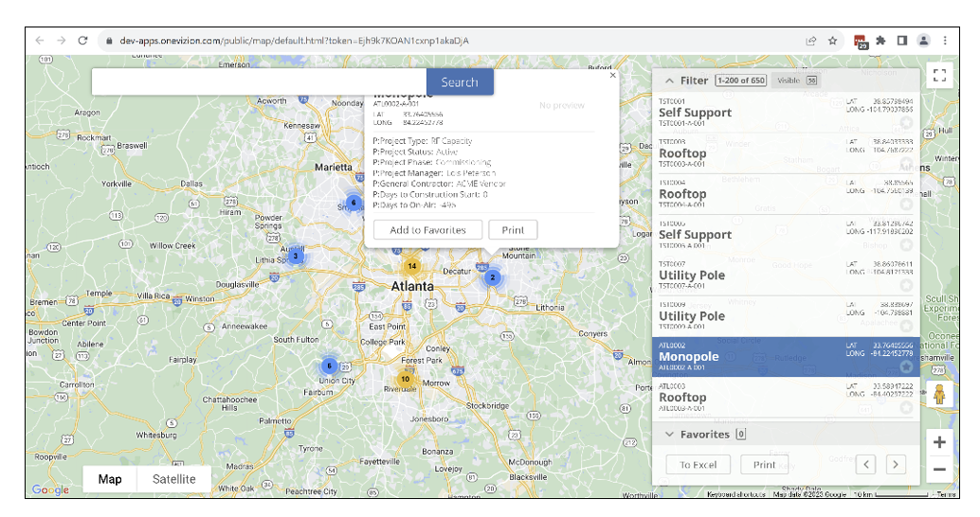Favorite TST0009 Utility Pole with star
The height and width of the screenshot is (517, 980).
pyautogui.click(x=906, y=326)
